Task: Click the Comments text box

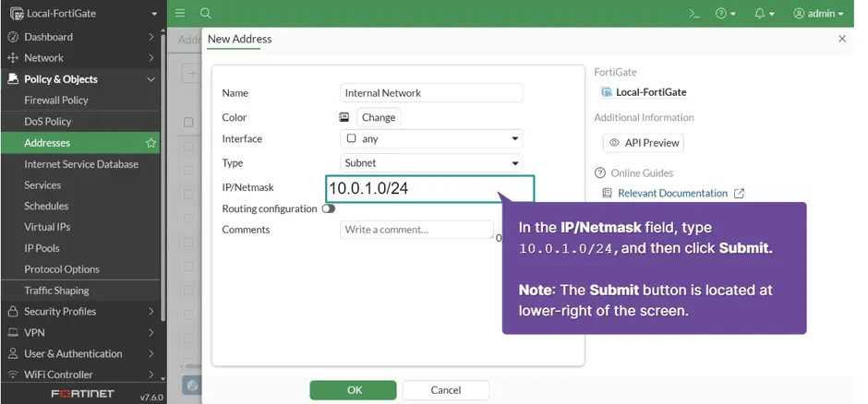Action: [x=416, y=230]
